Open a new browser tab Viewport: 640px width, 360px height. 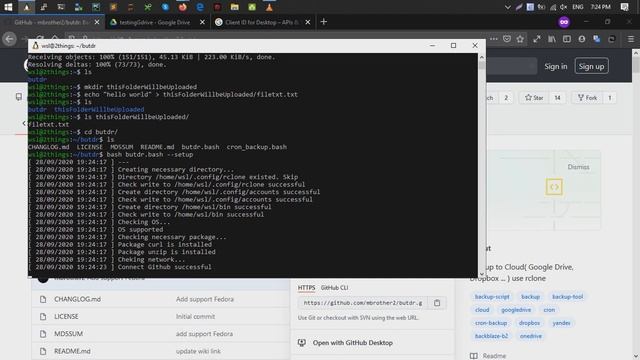[324, 22]
